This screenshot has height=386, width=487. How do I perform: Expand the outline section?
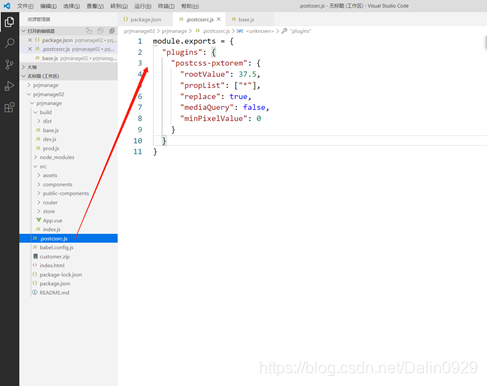click(23, 67)
